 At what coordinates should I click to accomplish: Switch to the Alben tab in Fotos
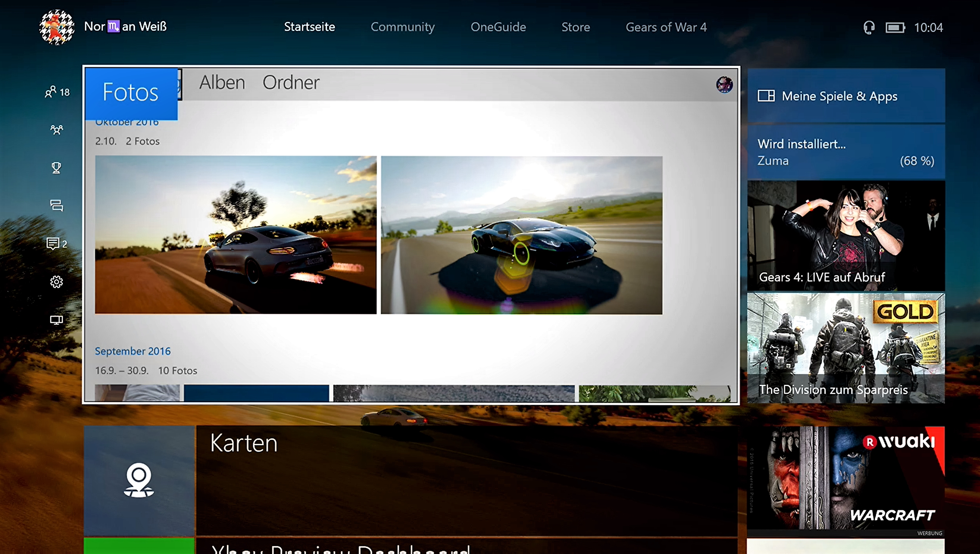tap(222, 82)
